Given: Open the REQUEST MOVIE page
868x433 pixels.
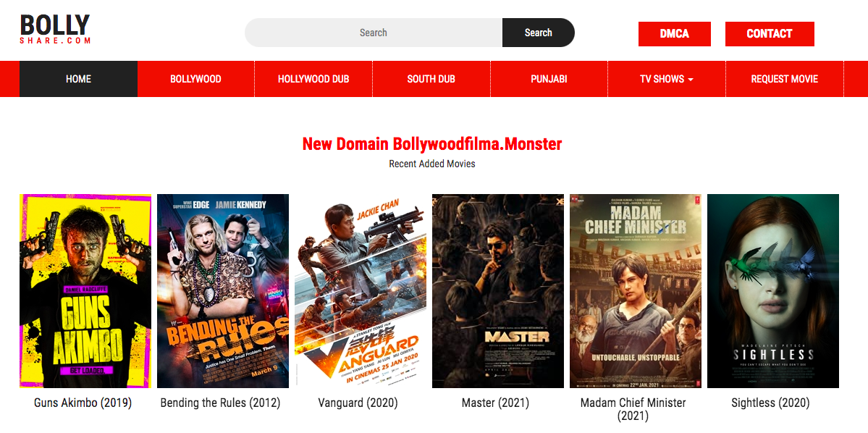Looking at the screenshot, I should tap(785, 79).
